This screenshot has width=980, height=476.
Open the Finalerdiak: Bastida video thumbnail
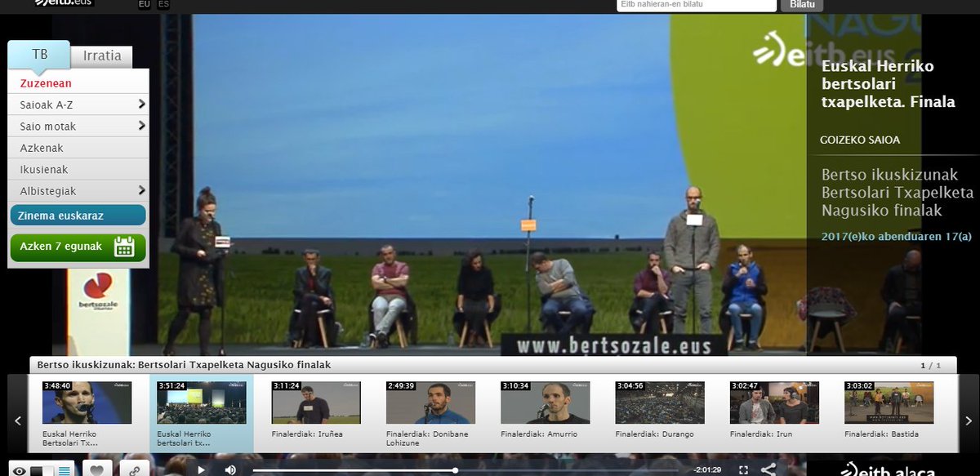point(889,403)
